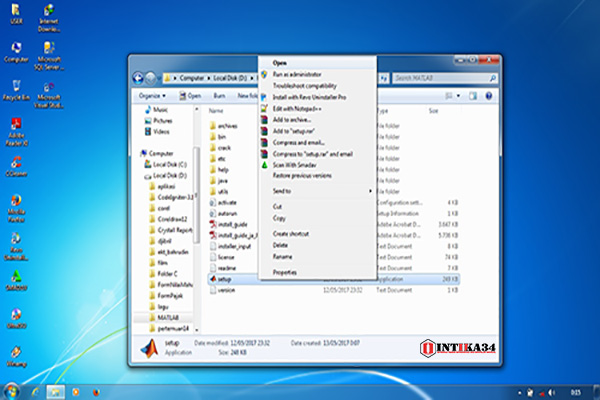
Task: Sort by the Size column header
Action: pos(433,111)
